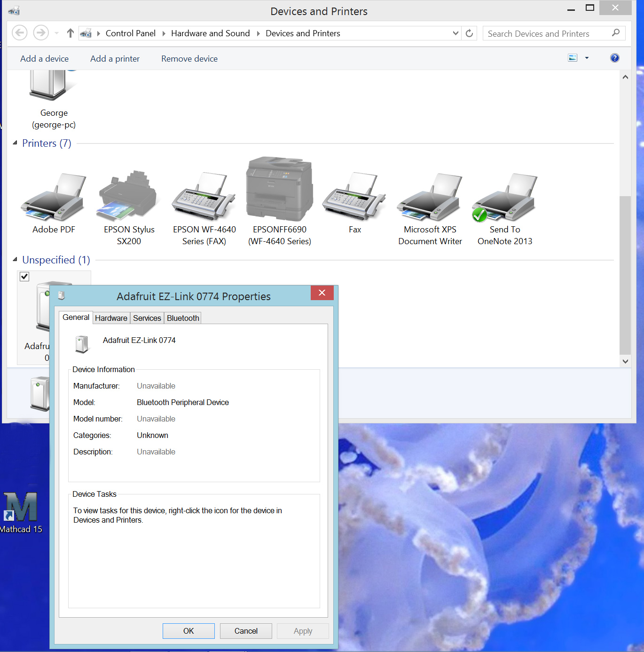Click Cancel in the Properties dialog
644x652 pixels.
246,631
